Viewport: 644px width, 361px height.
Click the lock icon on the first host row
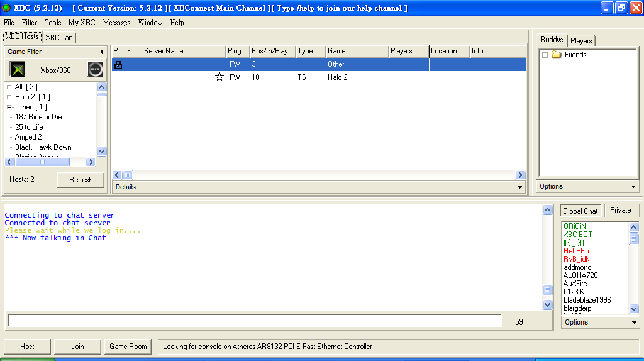118,64
